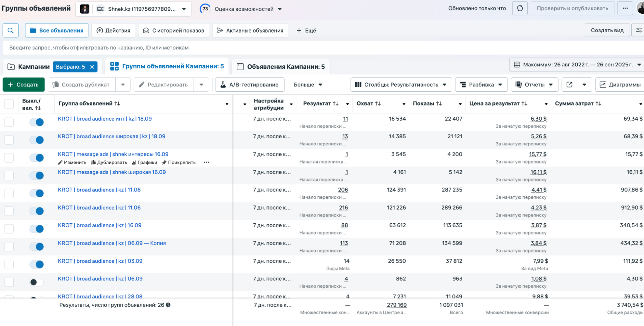Screen dimensions: 644x326
Task: Expand the Столбцы: Результативность dropdown
Action: [x=401, y=84]
